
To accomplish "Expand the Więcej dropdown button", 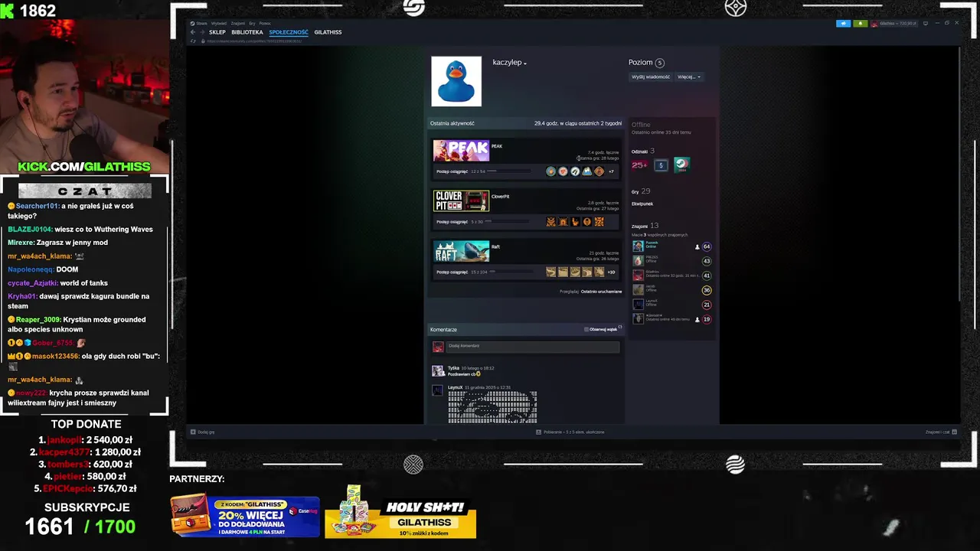I will (688, 77).
